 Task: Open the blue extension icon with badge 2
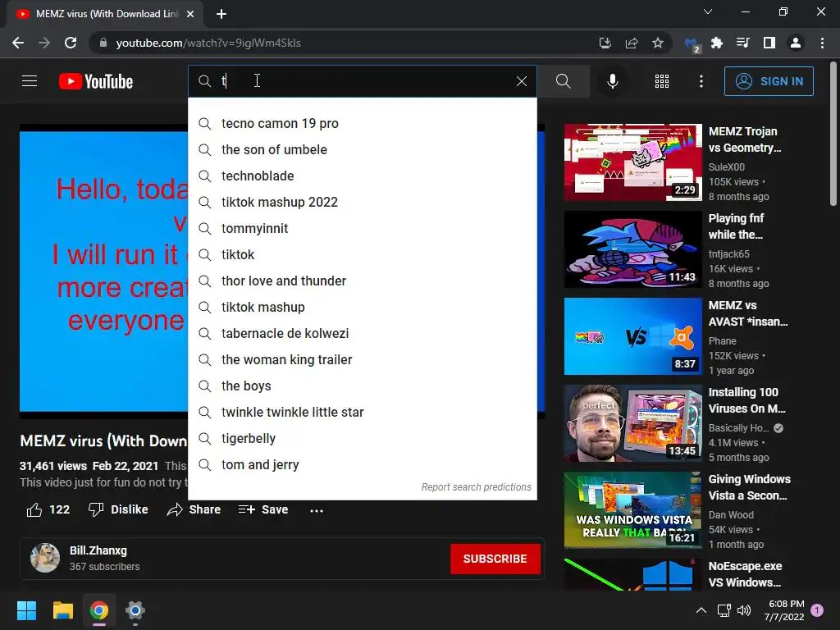(x=692, y=44)
